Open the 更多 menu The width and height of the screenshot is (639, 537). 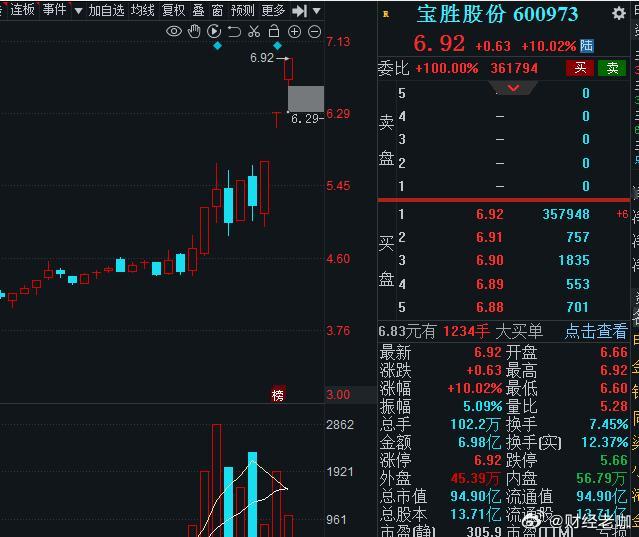point(273,10)
